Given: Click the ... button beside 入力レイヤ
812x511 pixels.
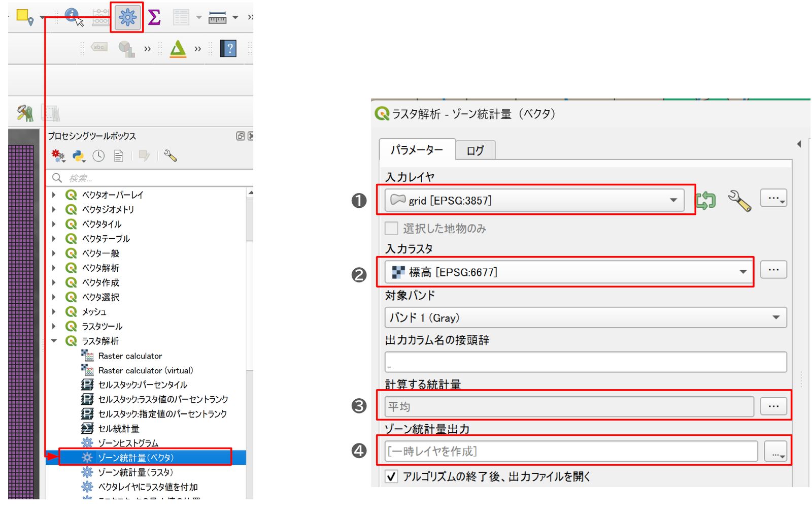Looking at the screenshot, I should (773, 199).
